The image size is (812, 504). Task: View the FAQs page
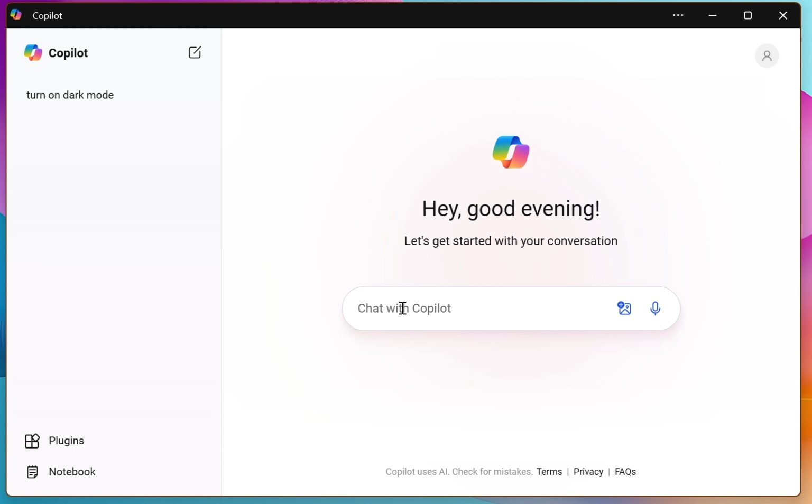(x=625, y=472)
